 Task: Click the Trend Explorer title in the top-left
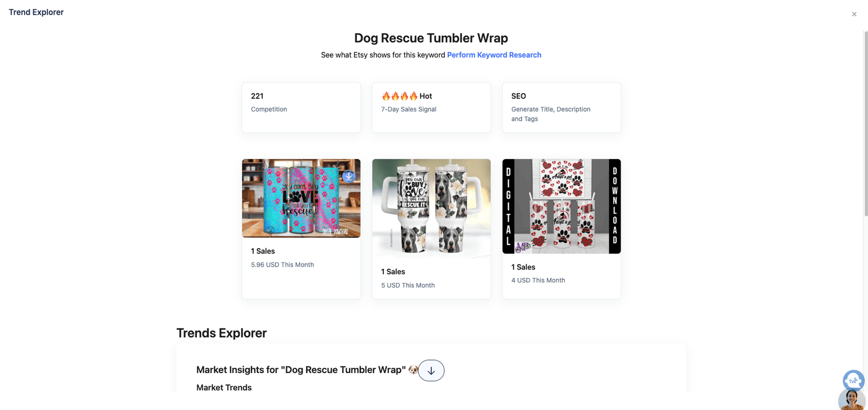[x=36, y=12]
